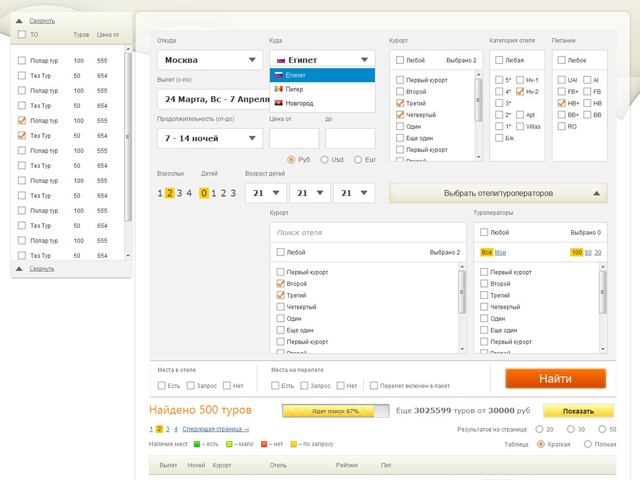Click the Свернуть link above operator list
Screen dimensions: 640x480
point(42,21)
